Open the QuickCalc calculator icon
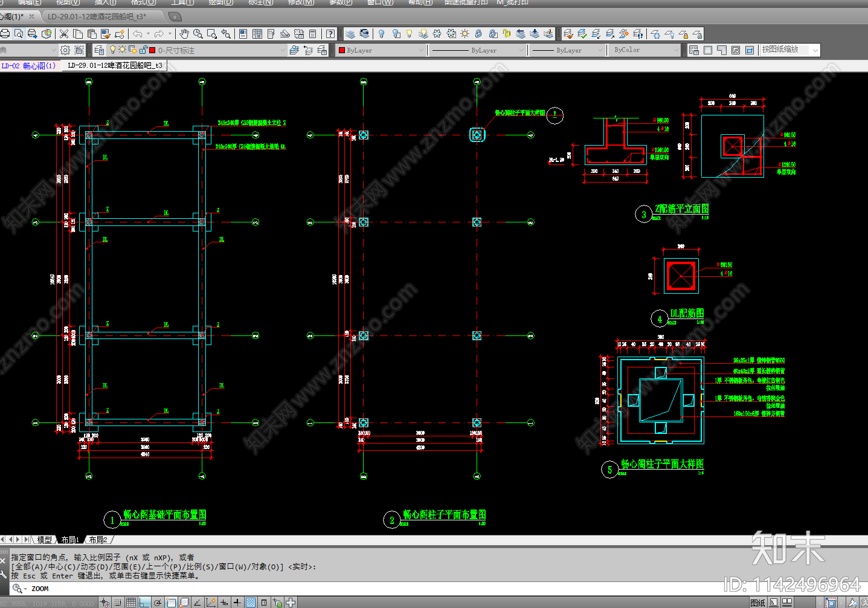The image size is (868, 608). point(312,34)
